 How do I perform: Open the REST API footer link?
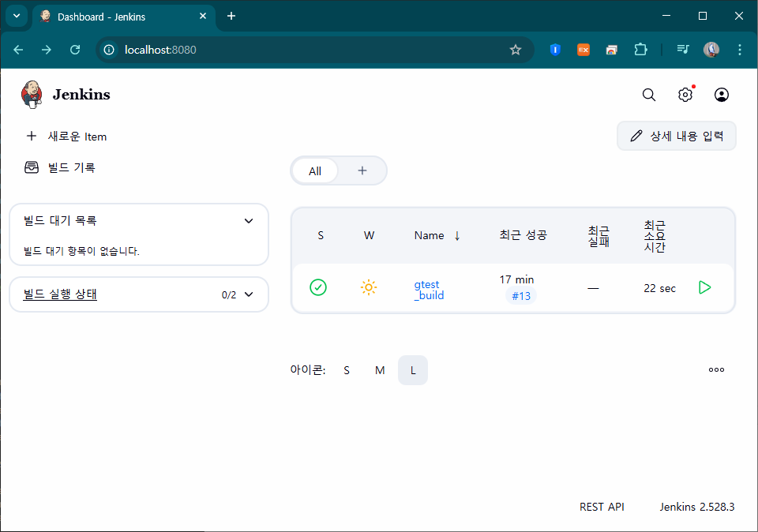click(602, 507)
